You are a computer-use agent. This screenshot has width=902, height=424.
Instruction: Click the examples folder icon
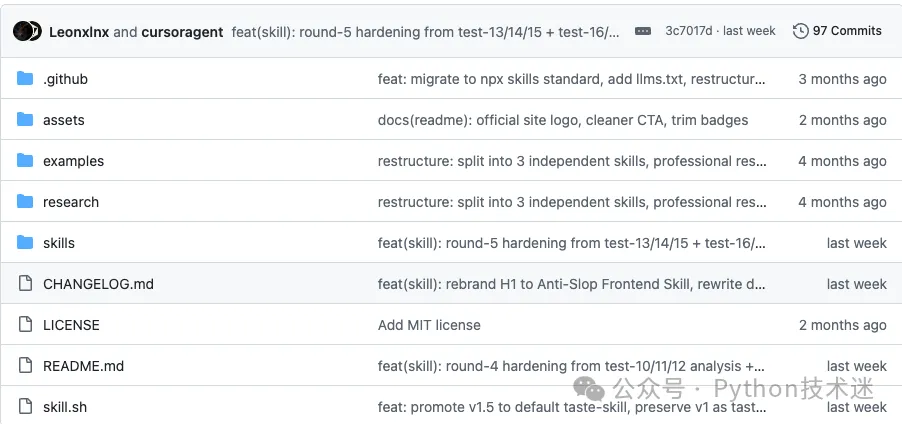25,160
